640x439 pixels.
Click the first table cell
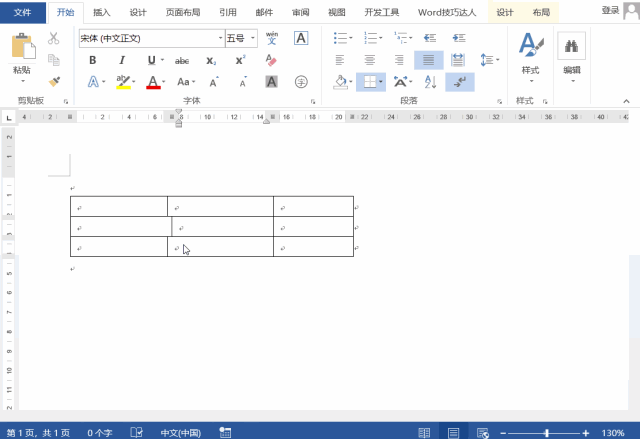[119, 206]
